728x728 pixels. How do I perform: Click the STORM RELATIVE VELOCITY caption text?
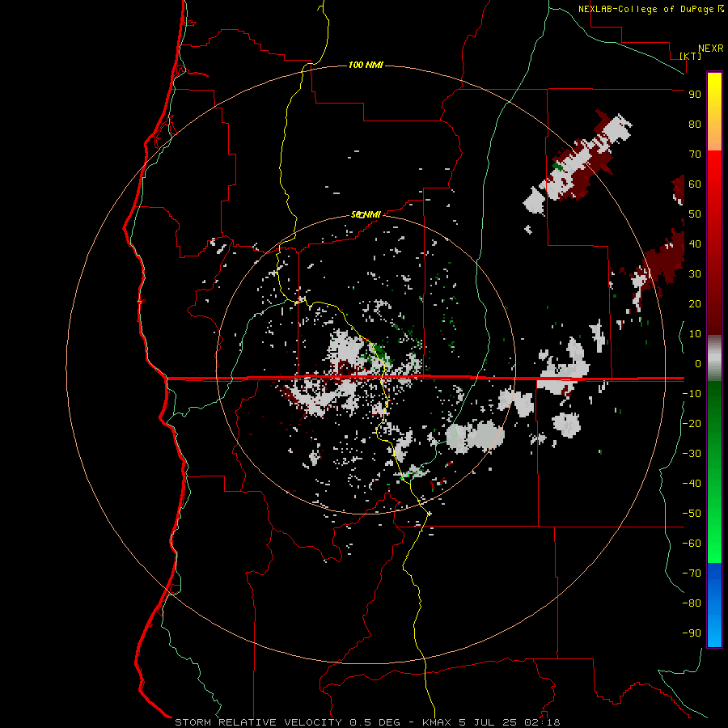coord(260,722)
